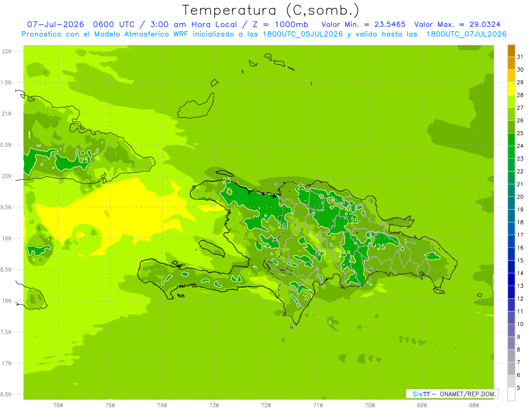
Task: Pick the yellow legend swatch between 28 and 29
Action: [x=511, y=89]
